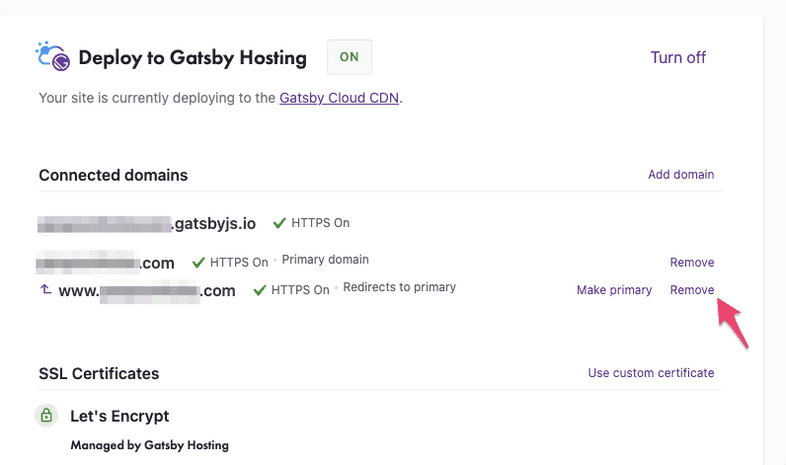Click the green checkmark on the primary domain row
Screen dimensions: 786x465
click(197, 262)
